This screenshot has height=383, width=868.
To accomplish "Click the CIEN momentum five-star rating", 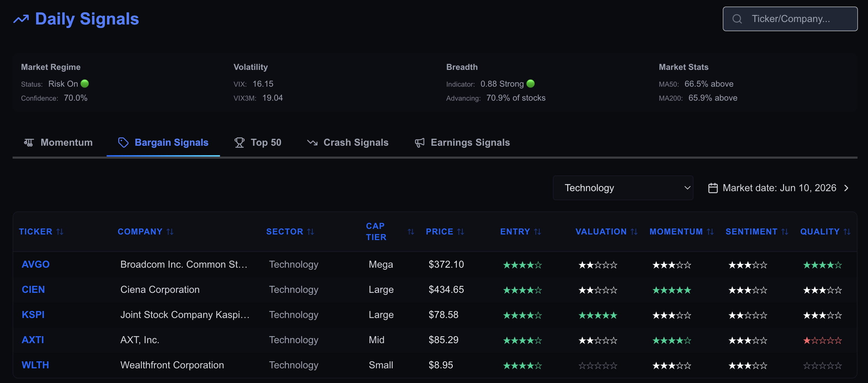I will [x=672, y=290].
